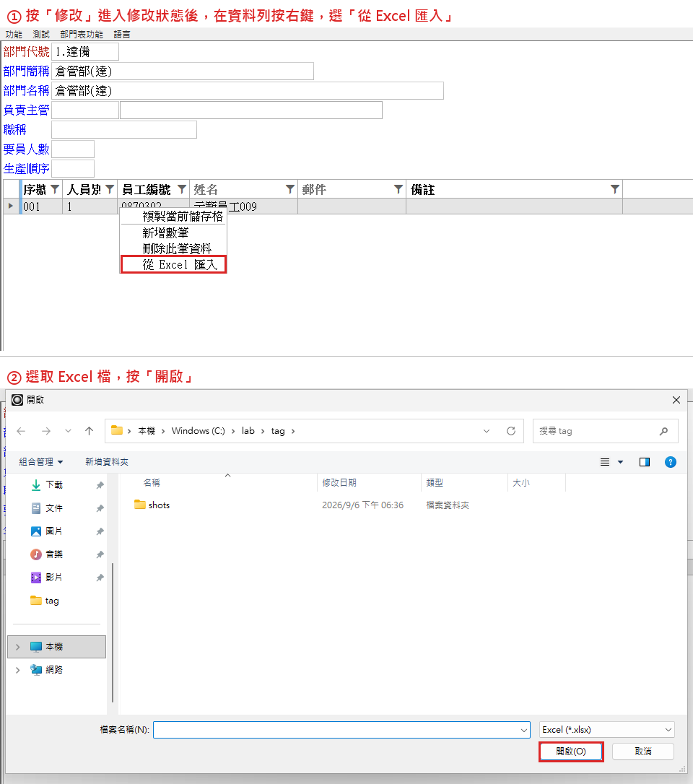The height and width of the screenshot is (784, 693).
Task: Sort by 修改日期 column header
Action: pos(339,482)
